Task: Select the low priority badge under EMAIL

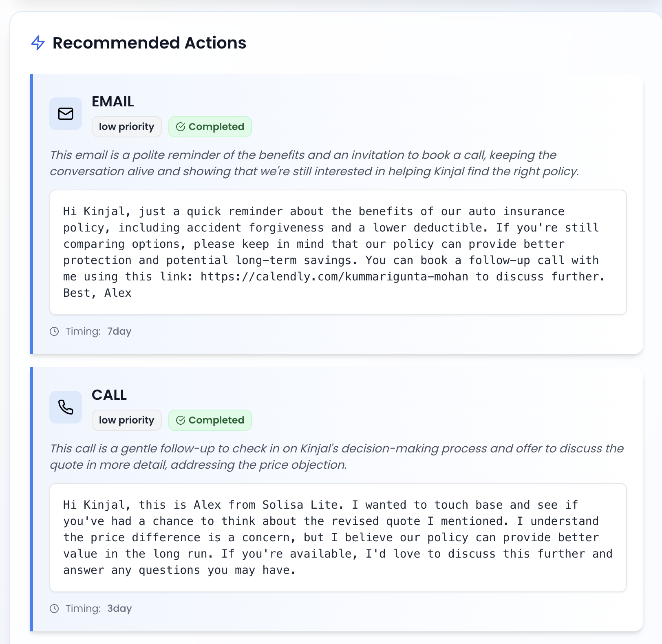Action: pos(126,127)
